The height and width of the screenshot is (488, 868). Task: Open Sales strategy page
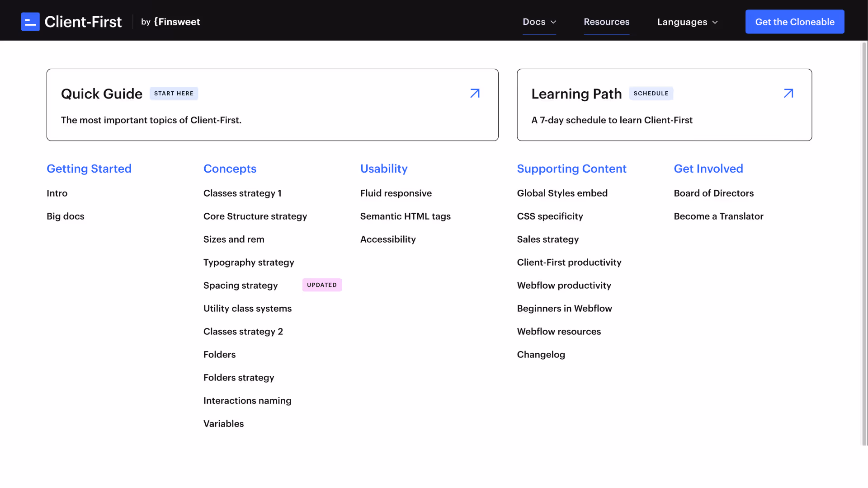coord(547,239)
